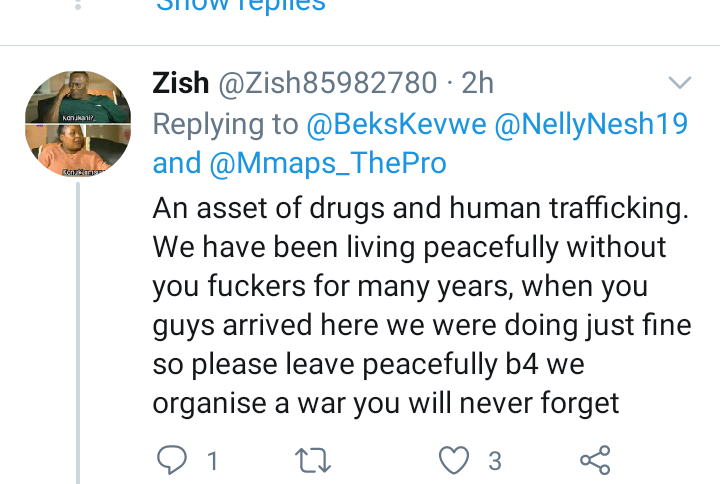720x484 pixels.
Task: Open the tweet options chevron menu
Action: click(680, 83)
